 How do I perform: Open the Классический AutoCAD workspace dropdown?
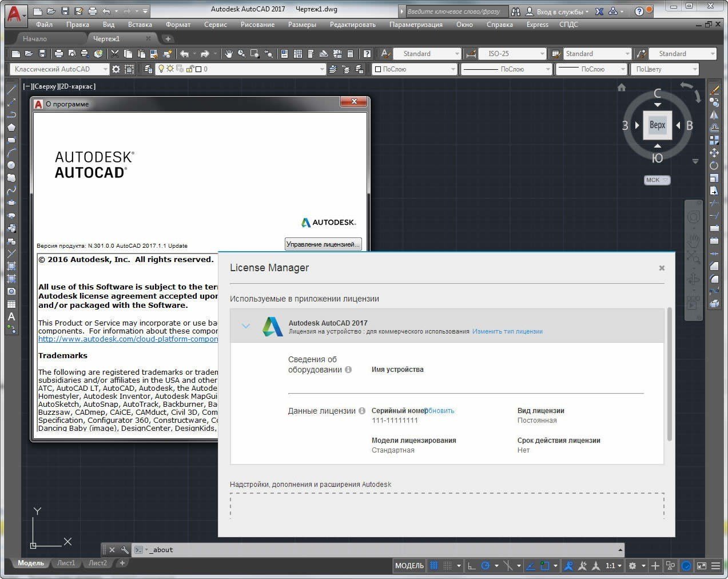point(59,69)
